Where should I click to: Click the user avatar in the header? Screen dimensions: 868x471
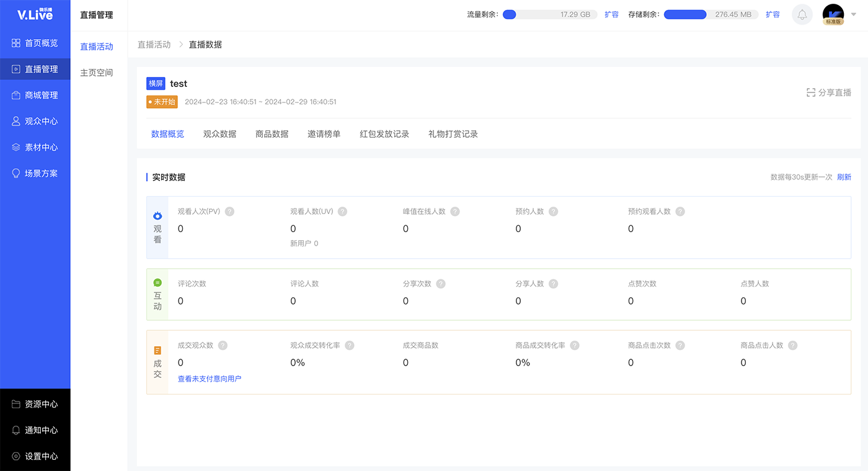(x=833, y=14)
